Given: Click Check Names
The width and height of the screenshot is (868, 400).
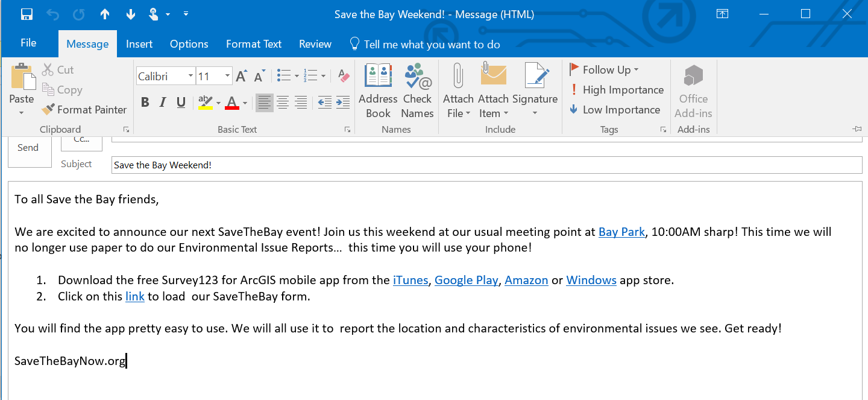Looking at the screenshot, I should [x=417, y=90].
